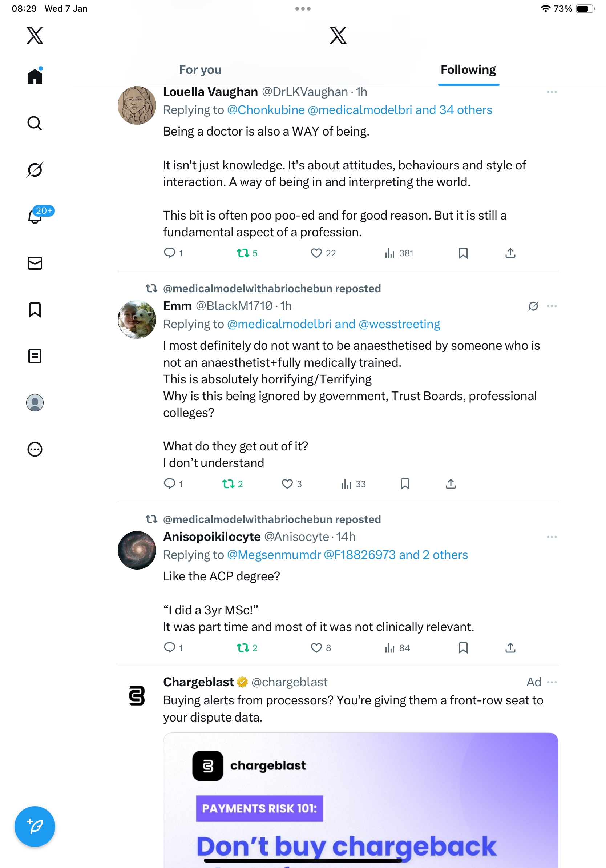
Task: Open the @wesstreeting mention link
Action: coord(399,324)
